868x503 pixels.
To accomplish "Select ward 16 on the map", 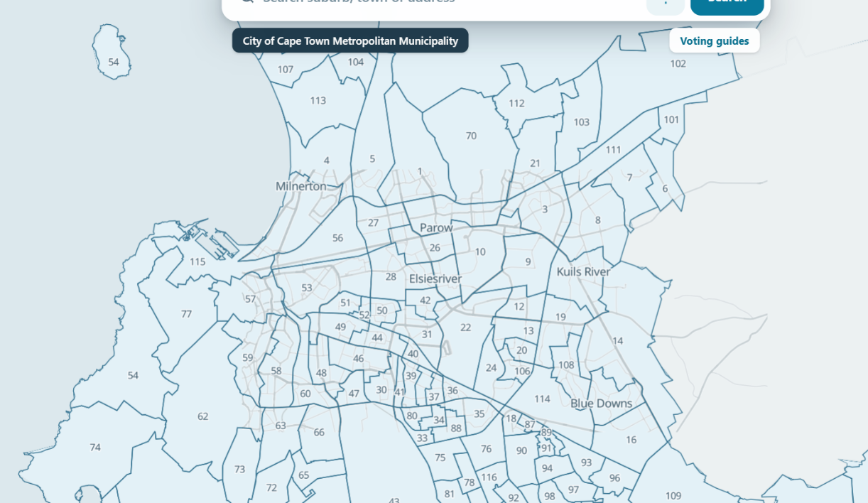I will tap(631, 440).
